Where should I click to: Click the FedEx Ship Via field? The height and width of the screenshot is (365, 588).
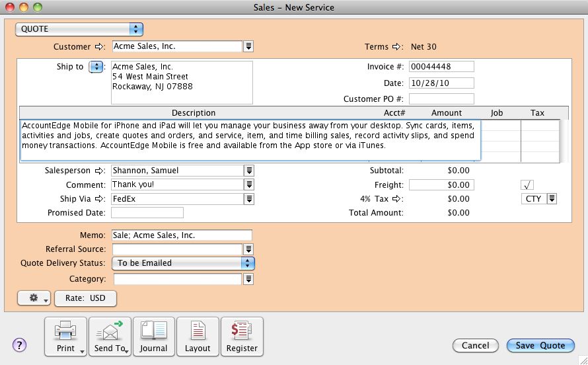coord(177,199)
